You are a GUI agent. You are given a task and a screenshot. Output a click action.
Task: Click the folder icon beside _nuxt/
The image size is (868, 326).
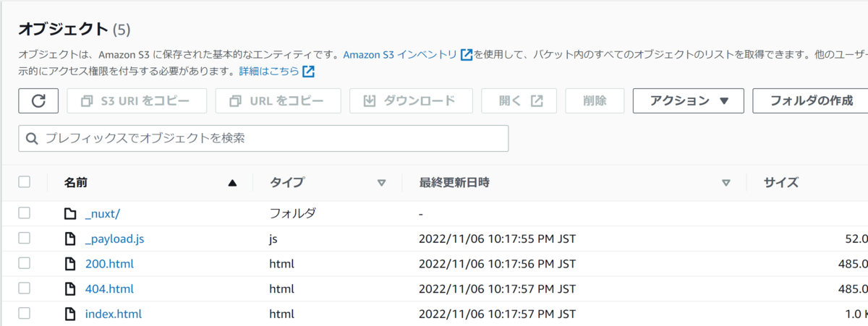pyautogui.click(x=70, y=214)
